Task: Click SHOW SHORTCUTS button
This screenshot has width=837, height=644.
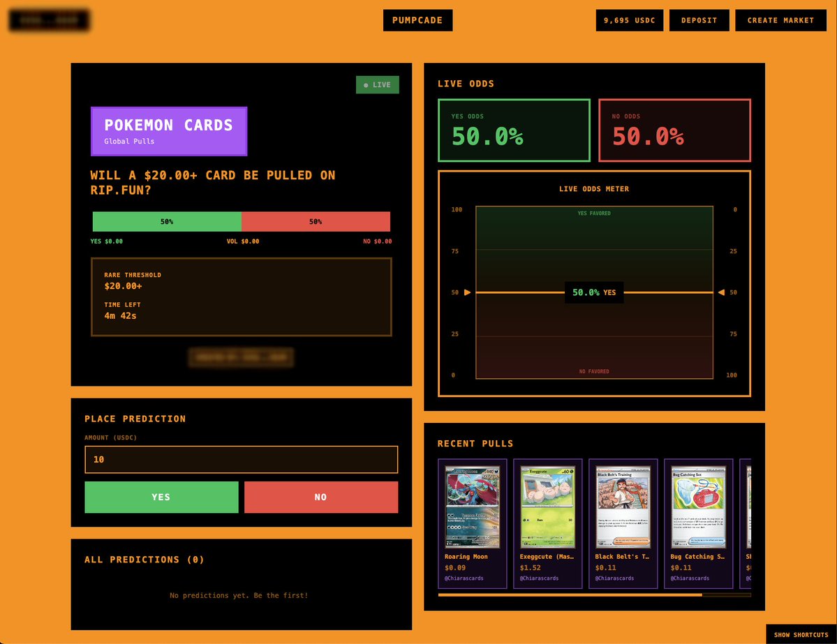Action: coord(801,634)
